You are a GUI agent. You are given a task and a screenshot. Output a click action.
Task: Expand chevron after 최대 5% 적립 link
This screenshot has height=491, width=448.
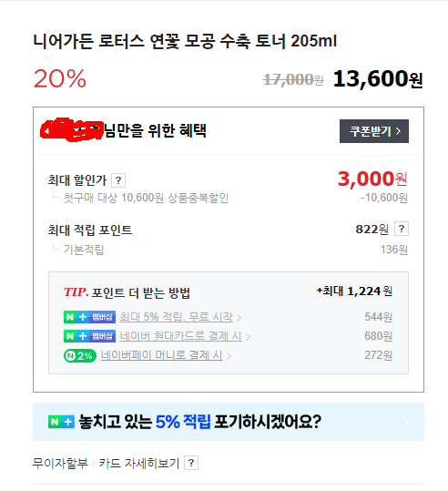pyautogui.click(x=239, y=318)
